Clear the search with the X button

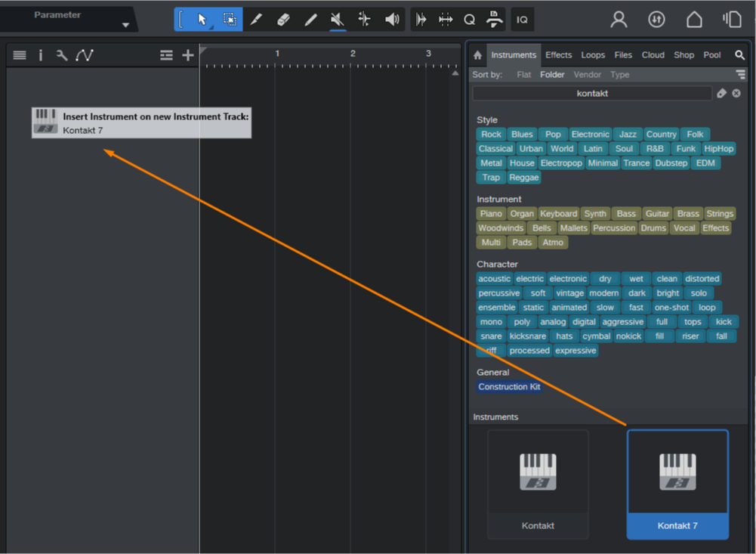[736, 94]
